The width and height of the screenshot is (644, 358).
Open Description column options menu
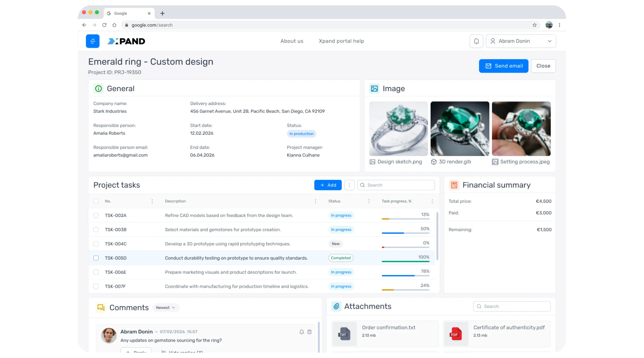point(315,201)
